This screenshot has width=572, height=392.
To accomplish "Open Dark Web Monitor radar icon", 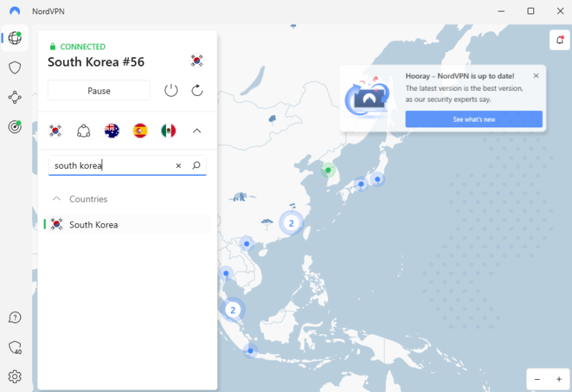I will (14, 127).
